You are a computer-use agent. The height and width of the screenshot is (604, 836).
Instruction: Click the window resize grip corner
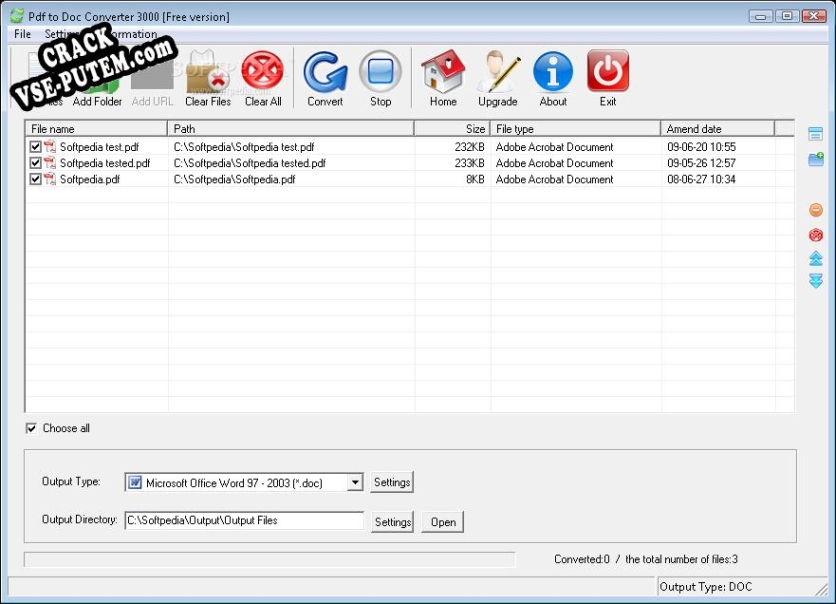(x=822, y=589)
